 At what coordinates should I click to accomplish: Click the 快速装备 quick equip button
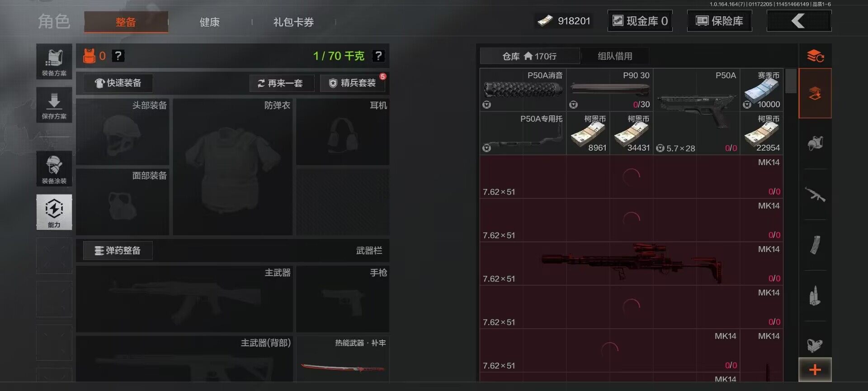tap(118, 83)
